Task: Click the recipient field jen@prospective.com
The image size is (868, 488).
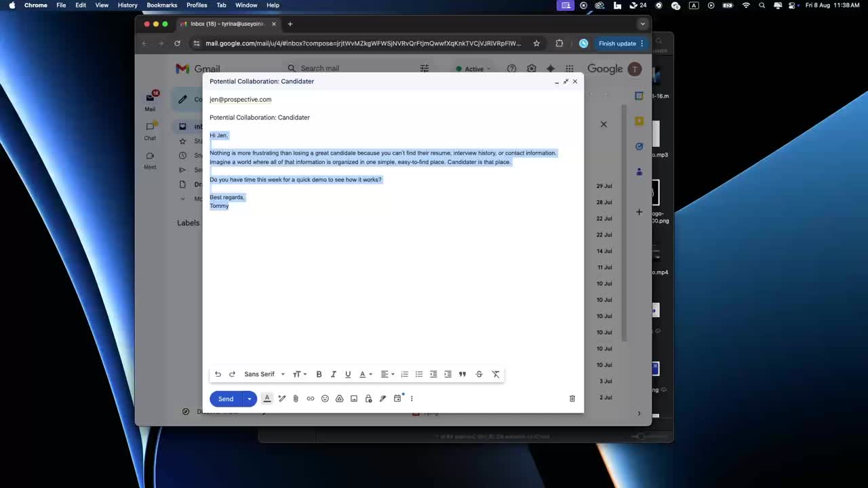Action: coord(241,100)
